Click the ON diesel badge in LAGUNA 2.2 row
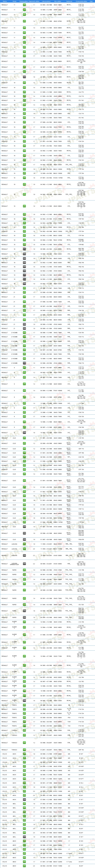The image size is (95, 868). pos(24,555)
